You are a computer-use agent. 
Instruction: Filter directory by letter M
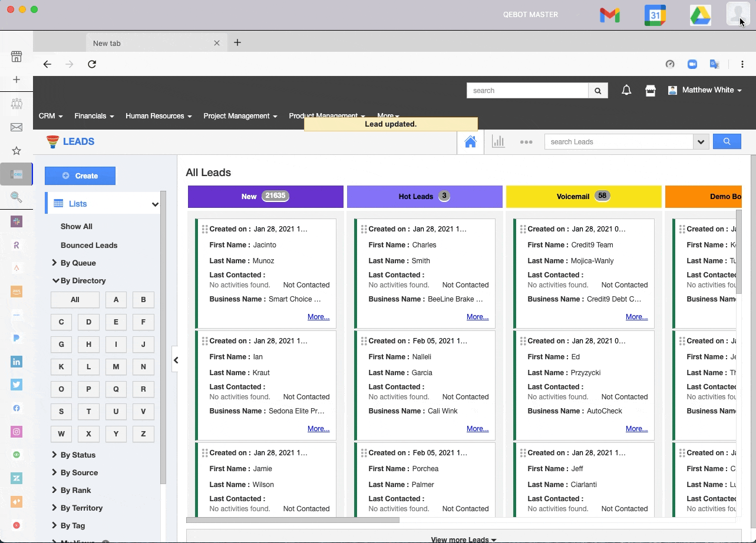tap(115, 367)
